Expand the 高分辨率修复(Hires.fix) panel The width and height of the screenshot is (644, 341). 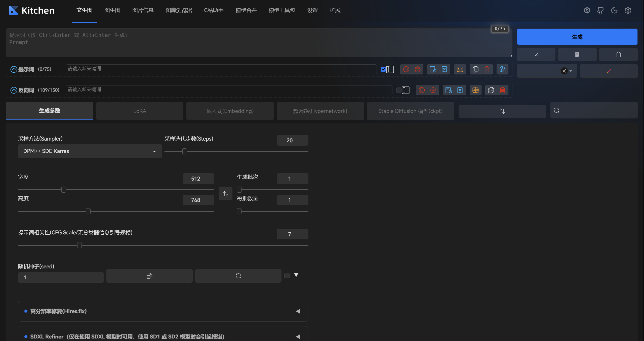(298, 311)
